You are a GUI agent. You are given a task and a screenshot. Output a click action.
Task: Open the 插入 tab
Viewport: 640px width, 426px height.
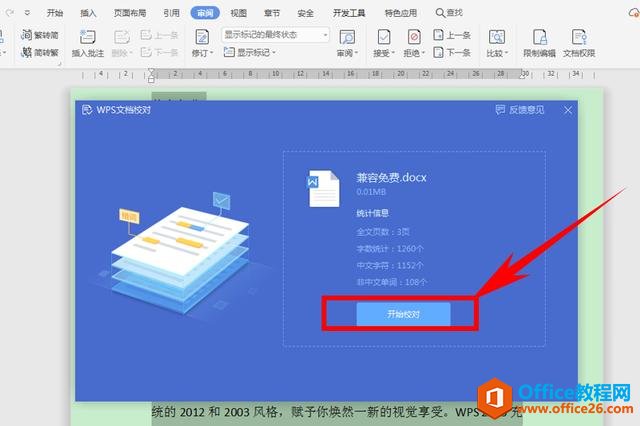[x=88, y=13]
